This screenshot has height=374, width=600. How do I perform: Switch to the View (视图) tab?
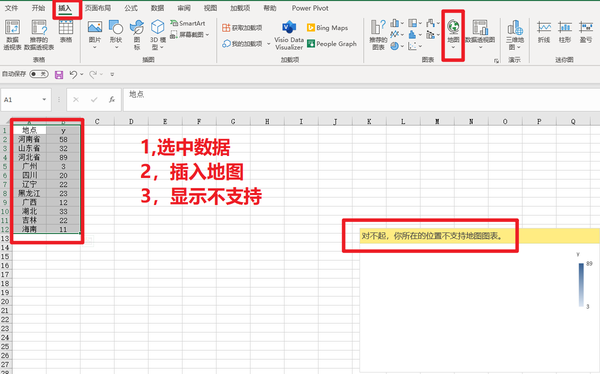pos(210,8)
